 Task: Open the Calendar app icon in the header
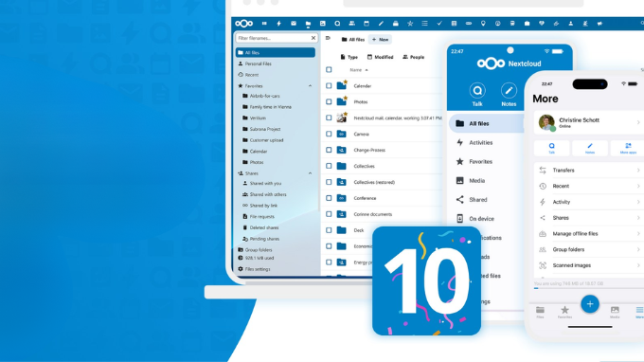(367, 24)
